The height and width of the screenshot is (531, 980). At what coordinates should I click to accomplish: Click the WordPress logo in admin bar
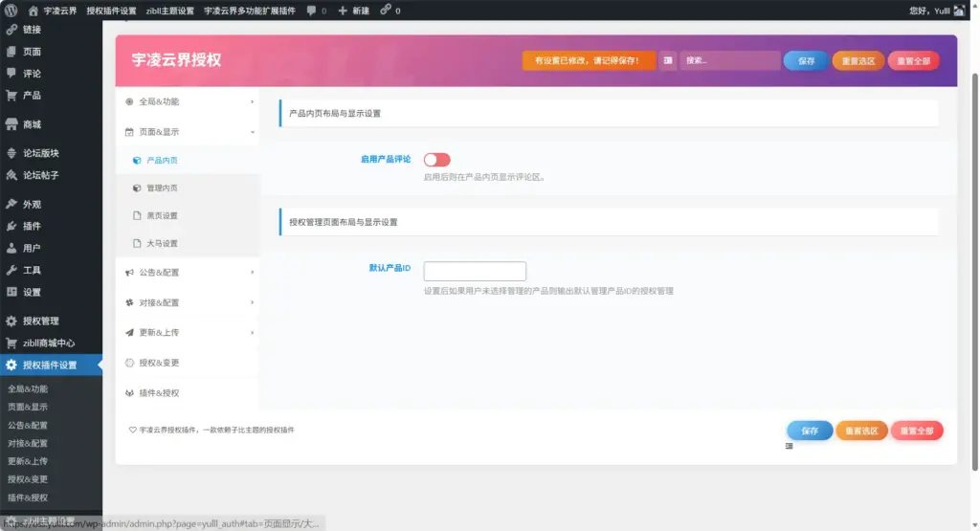pos(11,11)
